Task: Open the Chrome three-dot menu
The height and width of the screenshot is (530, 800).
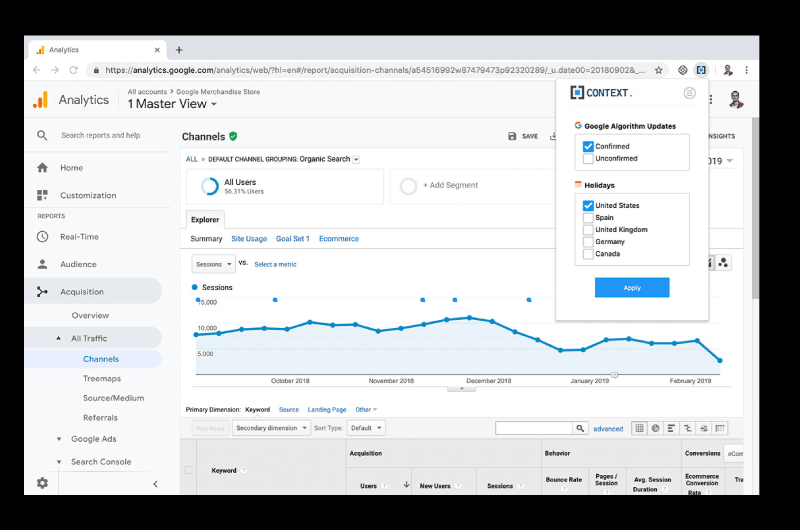Action: click(x=746, y=70)
